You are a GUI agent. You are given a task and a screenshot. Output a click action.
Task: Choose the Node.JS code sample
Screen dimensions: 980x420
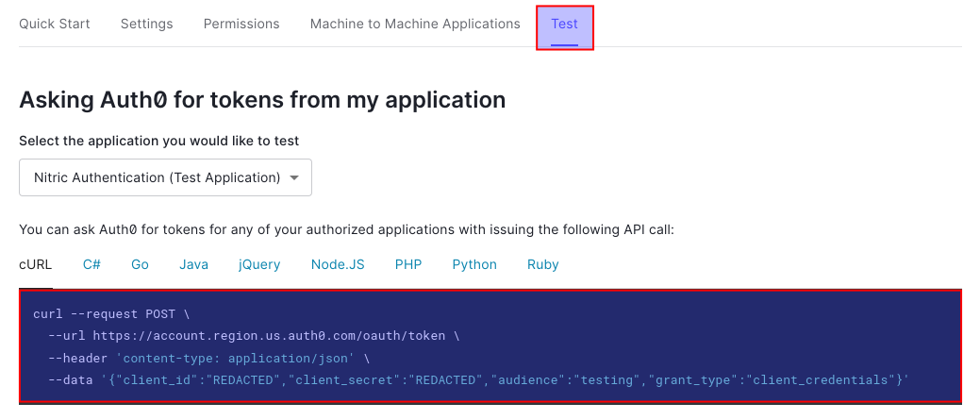(338, 264)
